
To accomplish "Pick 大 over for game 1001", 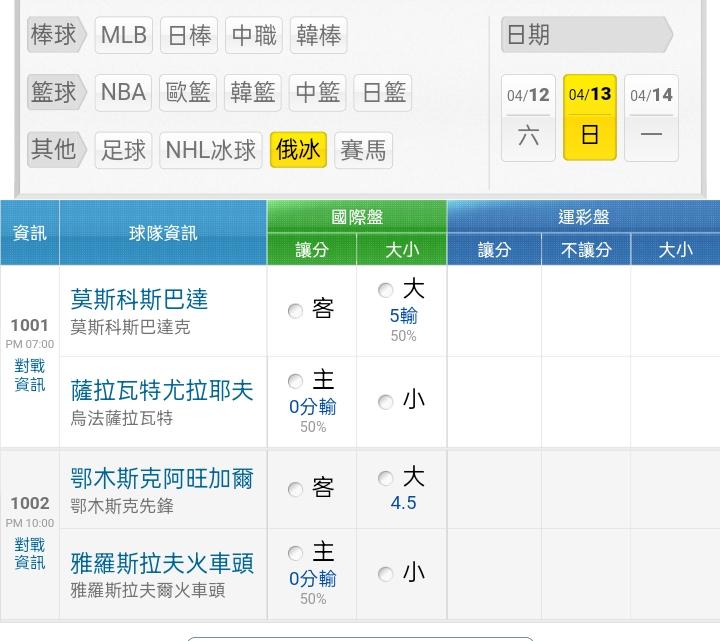I will pyautogui.click(x=385, y=290).
